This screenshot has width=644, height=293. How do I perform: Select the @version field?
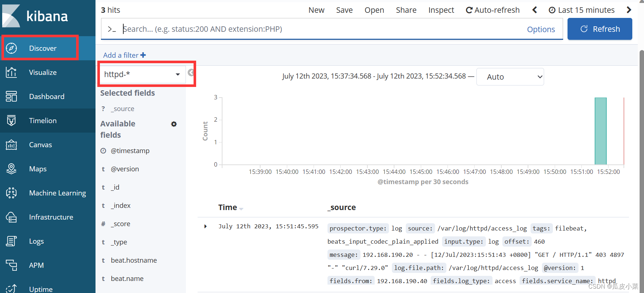(x=125, y=169)
